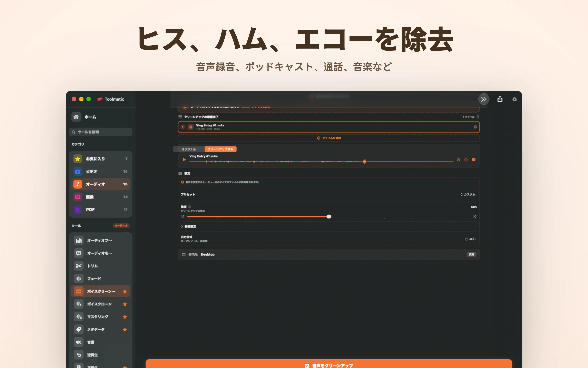Open the ホーム home icon

click(76, 117)
